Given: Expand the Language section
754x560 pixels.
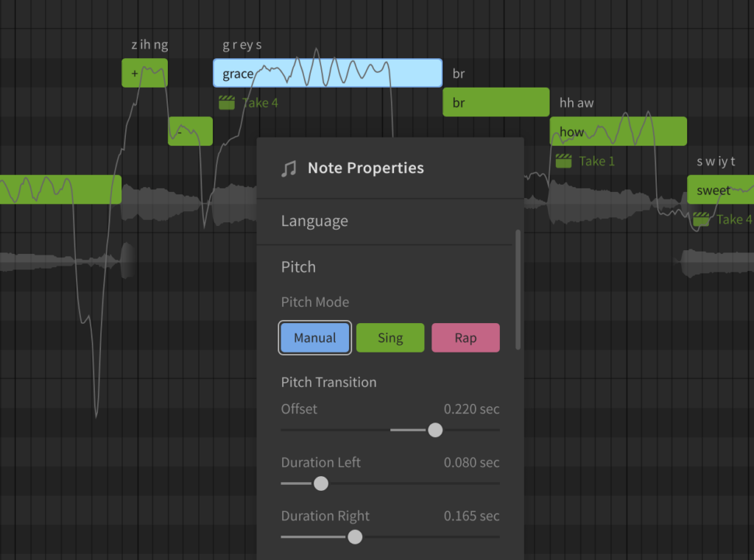Looking at the screenshot, I should pyautogui.click(x=314, y=221).
